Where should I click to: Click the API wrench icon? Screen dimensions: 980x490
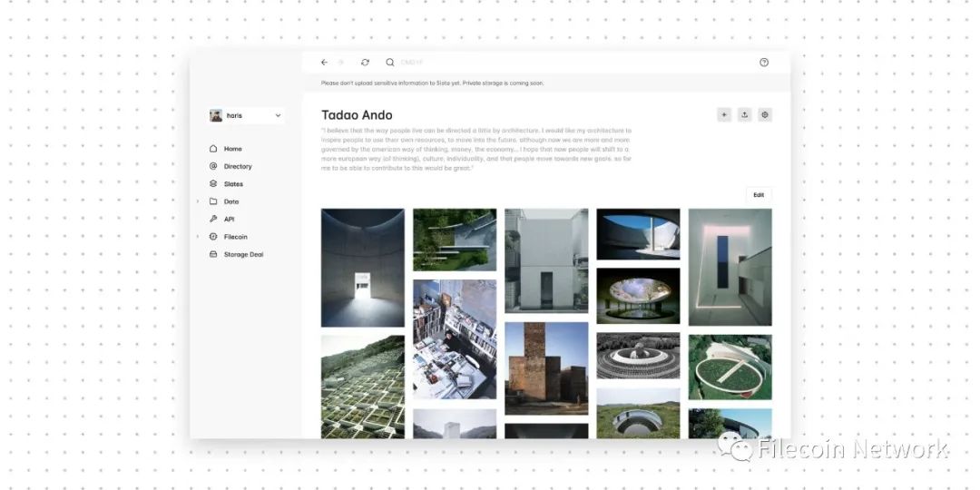[x=213, y=220]
